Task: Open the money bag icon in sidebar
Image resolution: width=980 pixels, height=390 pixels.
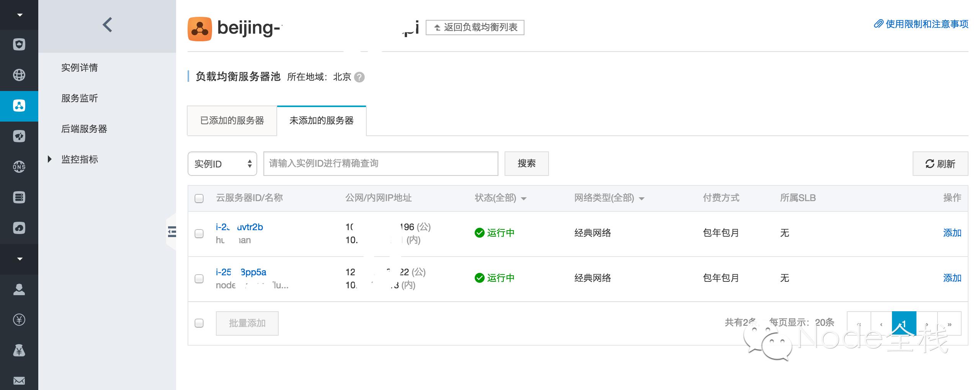Action: 19,350
